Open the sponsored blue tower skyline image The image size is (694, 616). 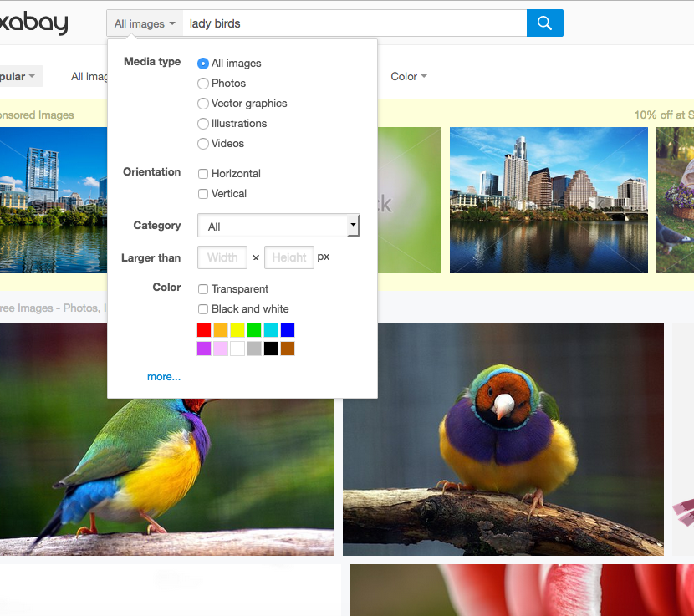pos(54,200)
